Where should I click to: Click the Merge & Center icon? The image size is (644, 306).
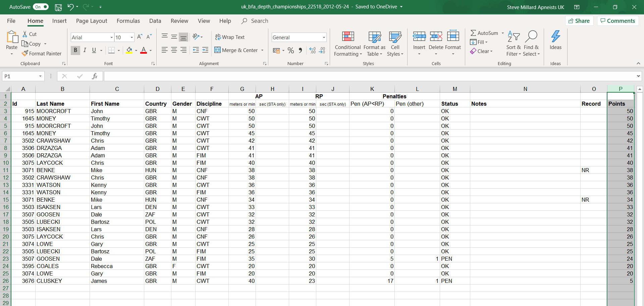coord(218,50)
